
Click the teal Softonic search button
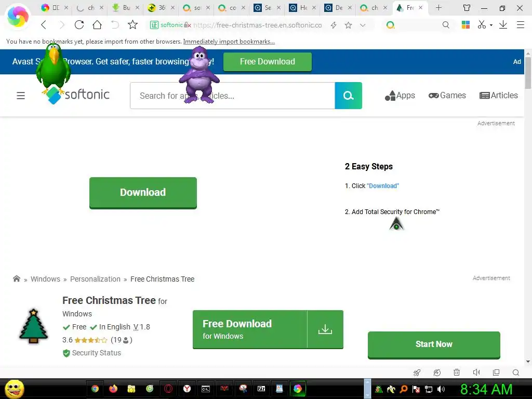pyautogui.click(x=349, y=96)
